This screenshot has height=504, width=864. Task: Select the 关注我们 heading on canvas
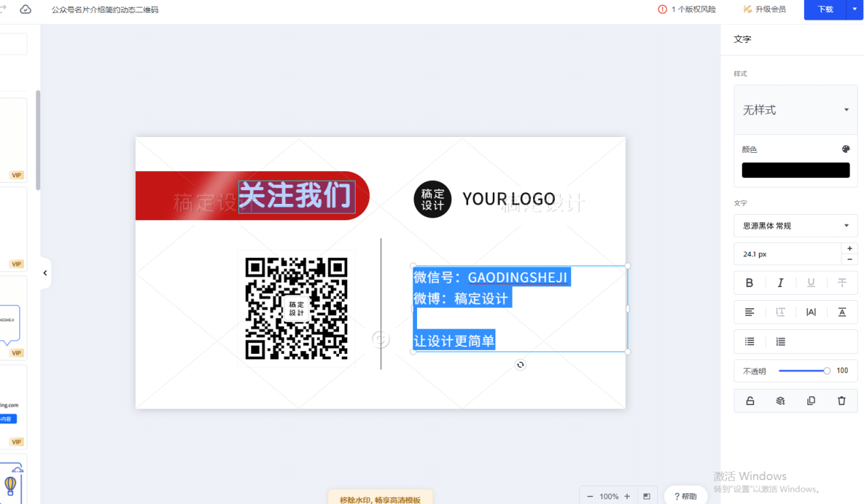296,196
